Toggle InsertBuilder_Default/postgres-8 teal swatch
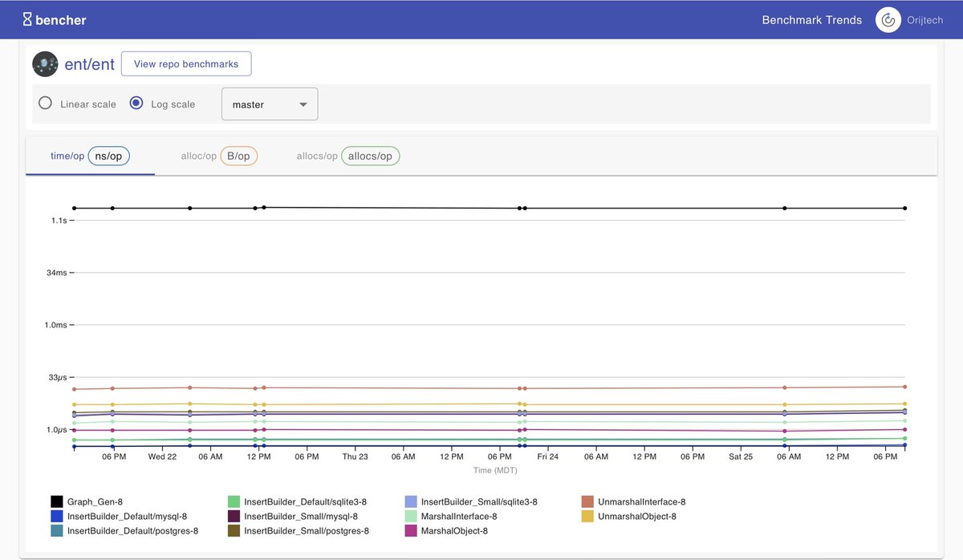The image size is (963, 560). click(x=56, y=530)
